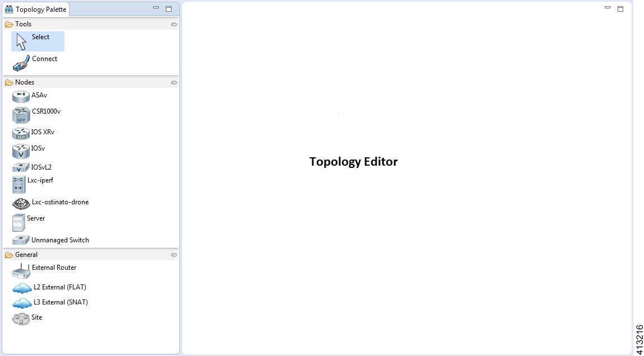644x356 pixels.
Task: Pin the General drawer open
Action: [174, 255]
